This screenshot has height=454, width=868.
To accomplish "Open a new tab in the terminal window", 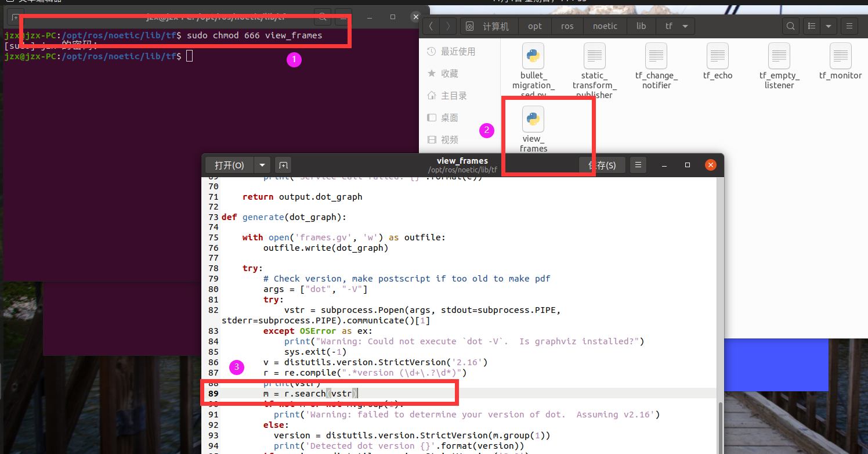I will (16, 17).
